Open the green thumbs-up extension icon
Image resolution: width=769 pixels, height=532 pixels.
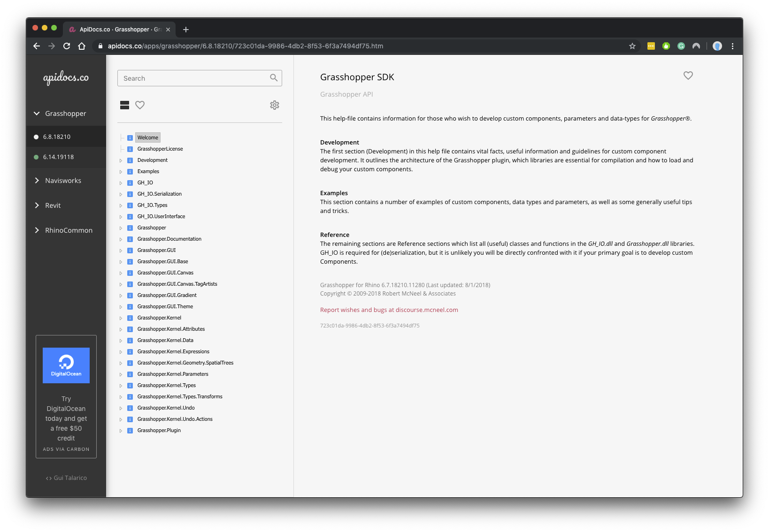point(666,46)
